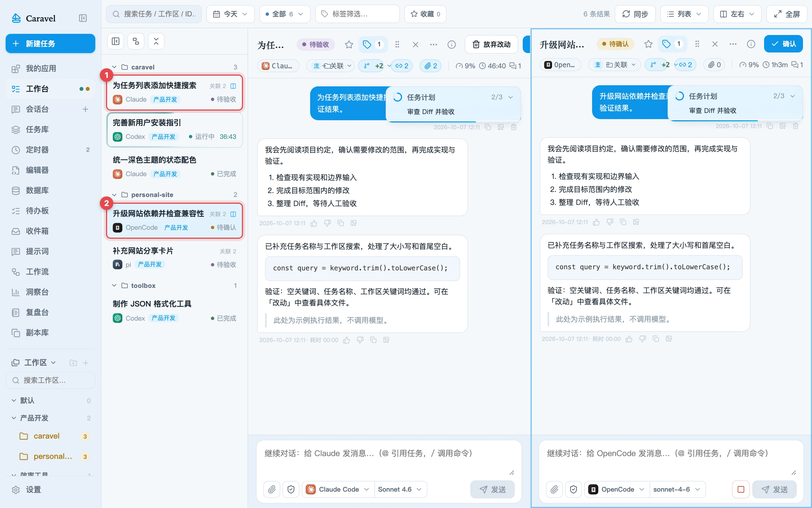Click the workflow grouping icon above task list
812x508 pixels.
coord(136,41)
